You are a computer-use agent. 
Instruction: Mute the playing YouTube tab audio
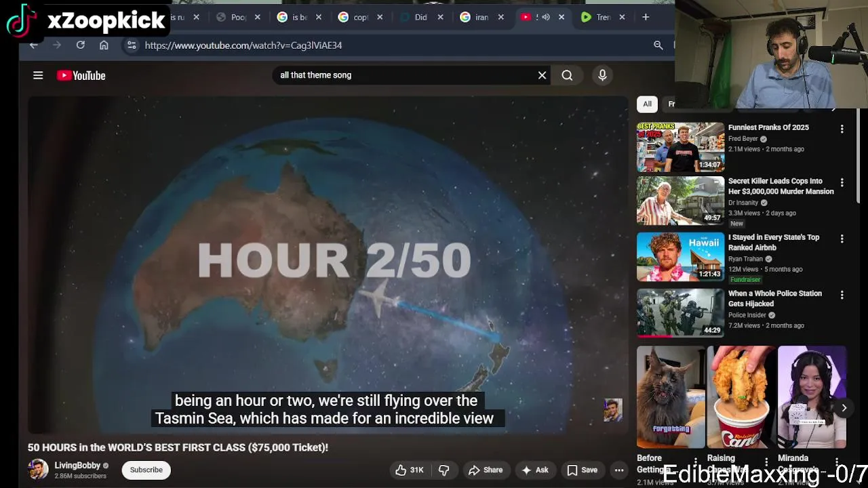click(x=545, y=17)
